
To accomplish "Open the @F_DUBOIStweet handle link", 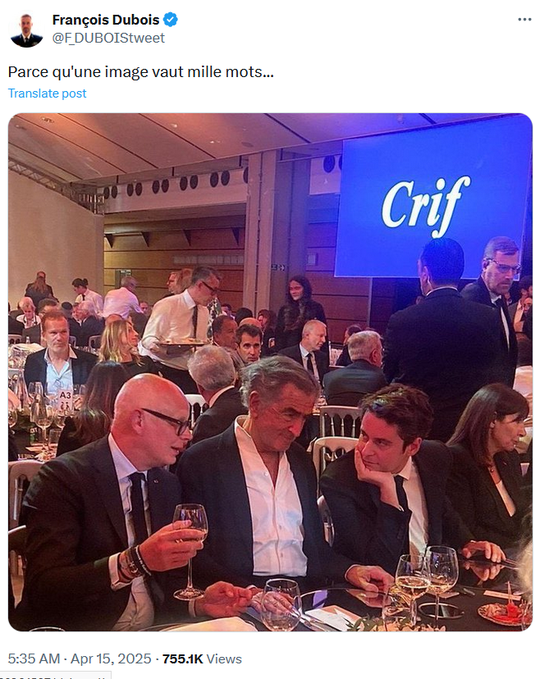I will point(108,38).
